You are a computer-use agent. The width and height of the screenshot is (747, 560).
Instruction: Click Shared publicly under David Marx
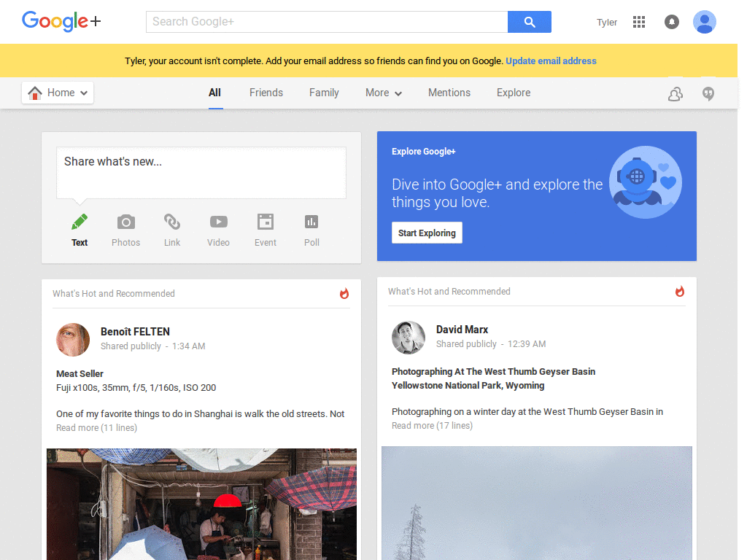click(x=466, y=344)
